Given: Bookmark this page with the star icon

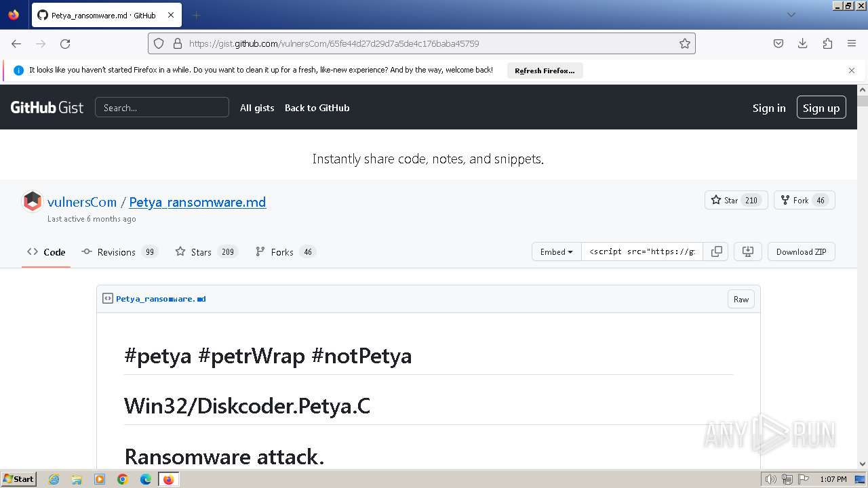Looking at the screenshot, I should [x=685, y=43].
